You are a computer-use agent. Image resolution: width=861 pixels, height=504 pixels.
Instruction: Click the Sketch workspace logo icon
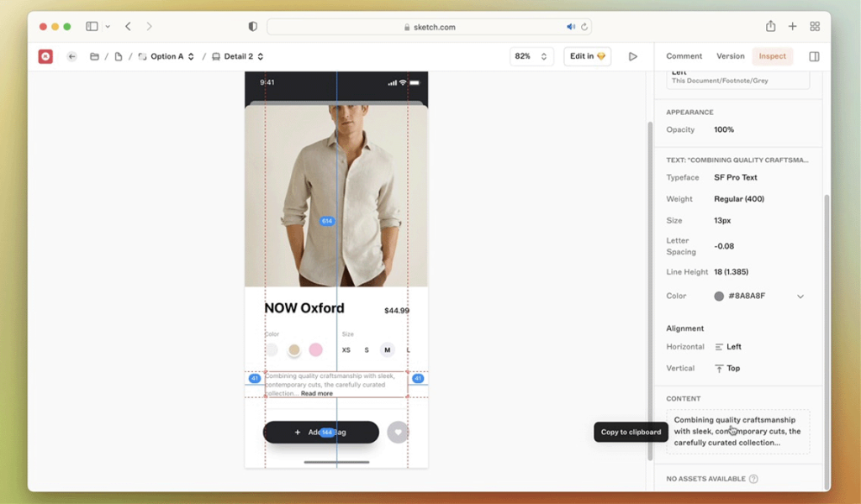click(x=45, y=56)
